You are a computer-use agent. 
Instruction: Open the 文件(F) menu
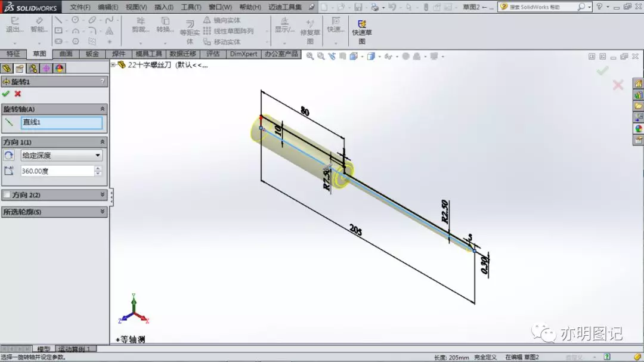(80, 7)
